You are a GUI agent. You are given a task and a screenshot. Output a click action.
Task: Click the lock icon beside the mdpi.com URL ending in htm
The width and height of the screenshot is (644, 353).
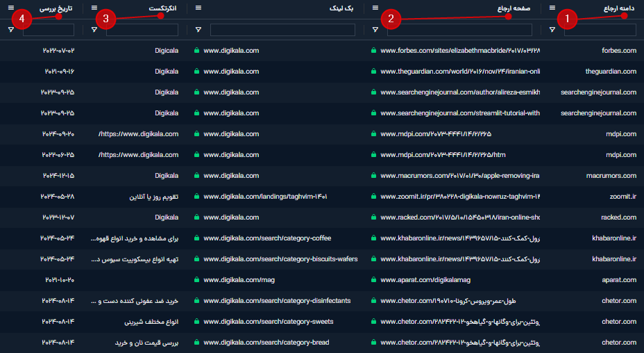click(373, 155)
